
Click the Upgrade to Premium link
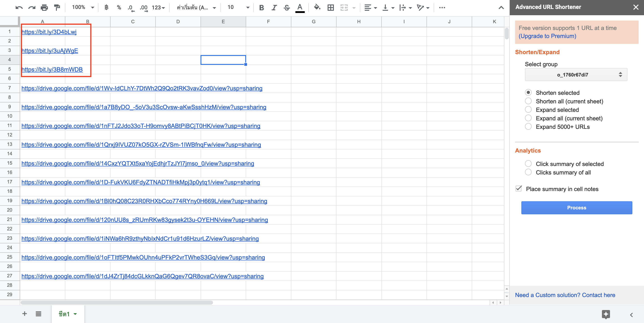pyautogui.click(x=547, y=36)
